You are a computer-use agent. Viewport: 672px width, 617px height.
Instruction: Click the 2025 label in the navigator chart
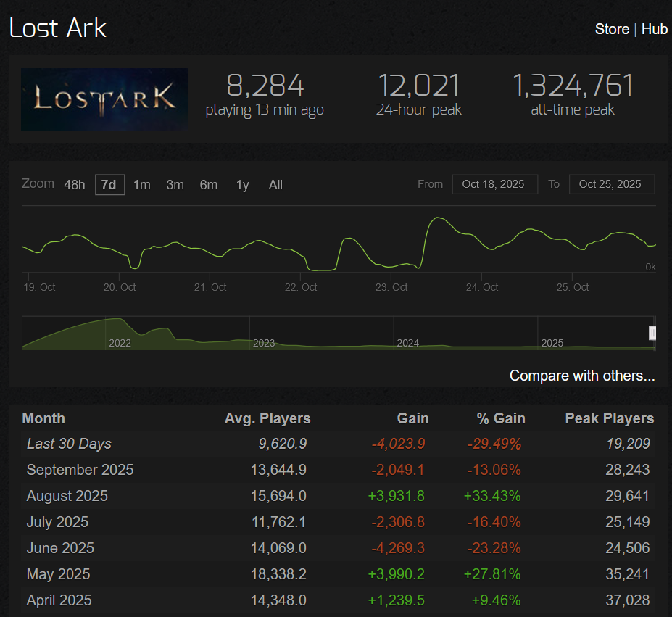tap(552, 343)
